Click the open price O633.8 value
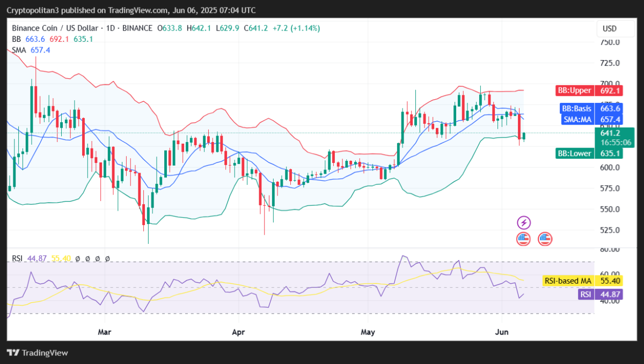Screen dimensions: 644x364 [169, 28]
